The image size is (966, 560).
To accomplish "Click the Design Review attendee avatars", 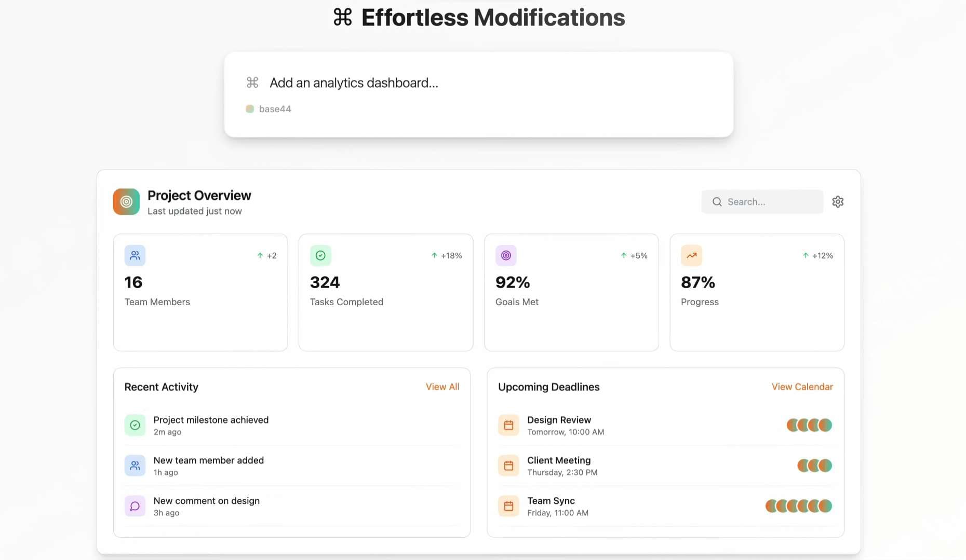I will tap(809, 425).
